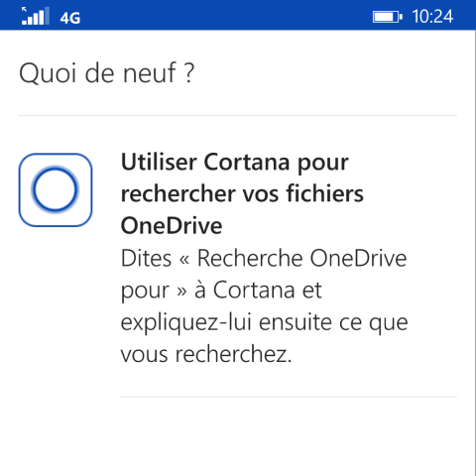
Task: Tap the 'Dites « Recherche OneDrive' description line
Action: pos(264,258)
